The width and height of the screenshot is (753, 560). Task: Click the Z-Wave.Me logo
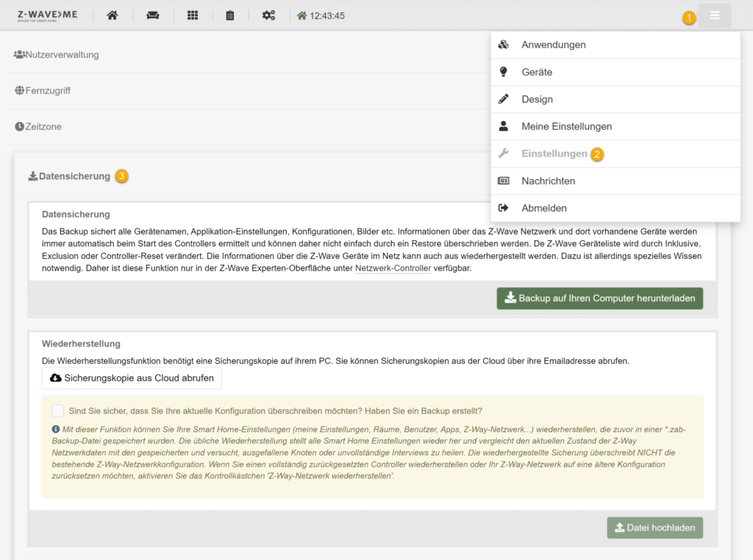click(47, 15)
